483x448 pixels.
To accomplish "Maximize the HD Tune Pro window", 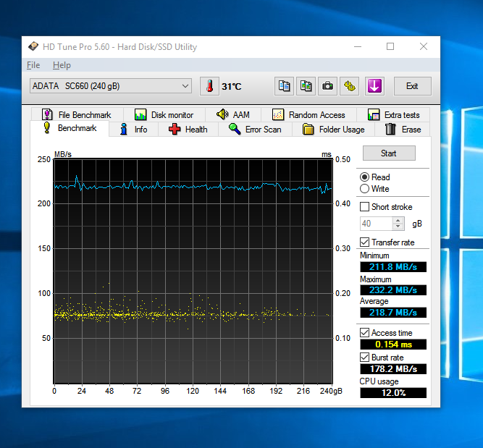I will click(390, 46).
